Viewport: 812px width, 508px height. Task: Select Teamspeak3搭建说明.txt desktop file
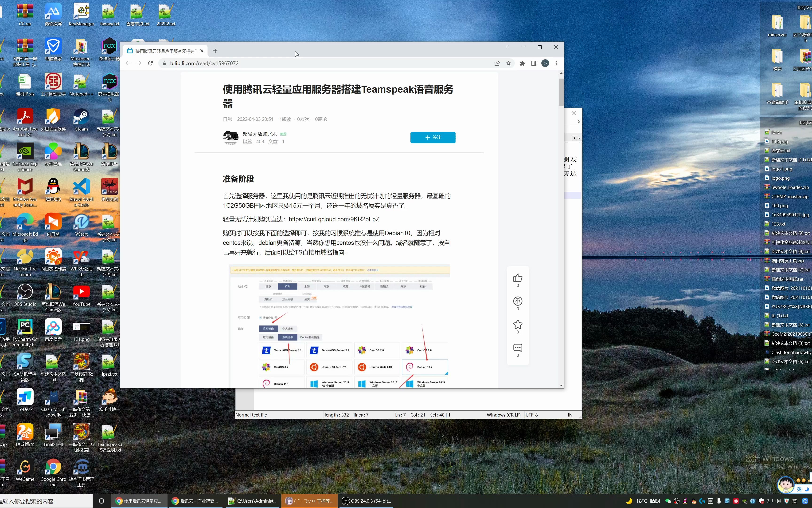coord(109,438)
